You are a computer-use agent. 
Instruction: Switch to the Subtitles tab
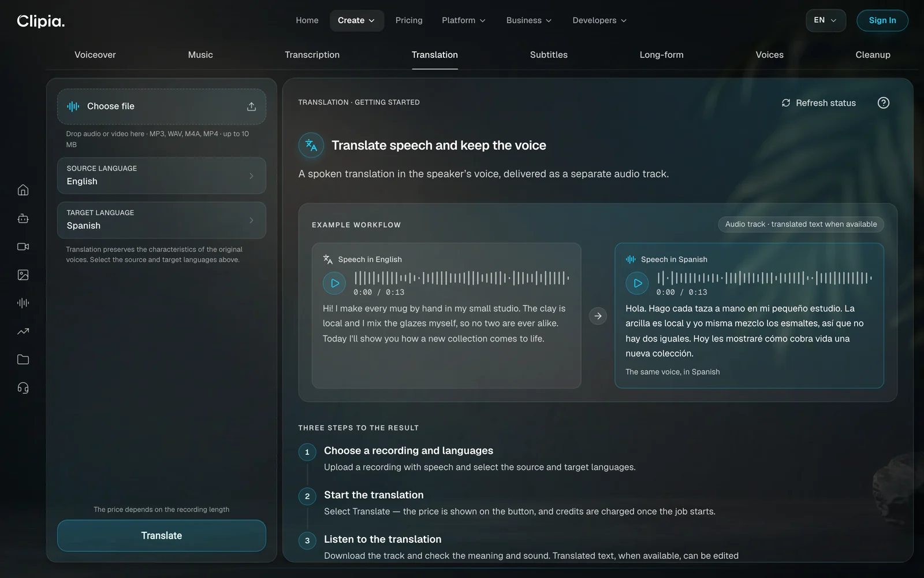[x=549, y=55]
